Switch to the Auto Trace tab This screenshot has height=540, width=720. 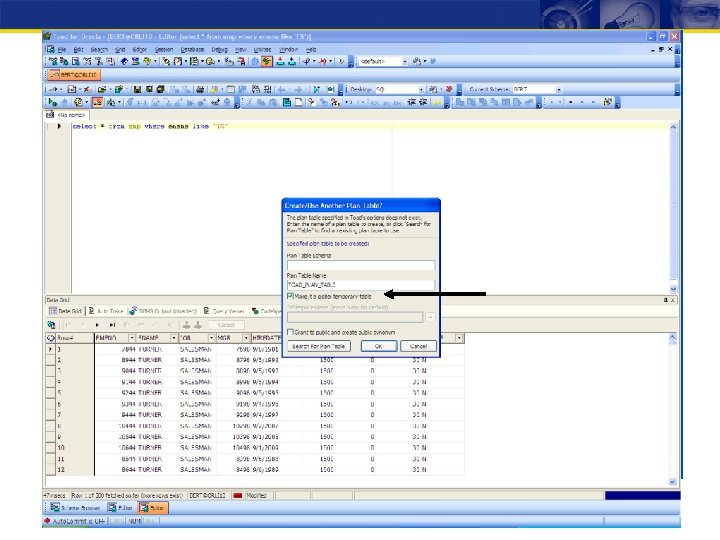106,311
